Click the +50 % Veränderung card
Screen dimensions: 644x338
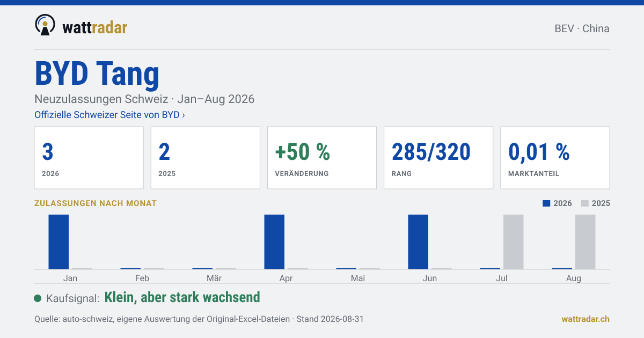point(322,158)
